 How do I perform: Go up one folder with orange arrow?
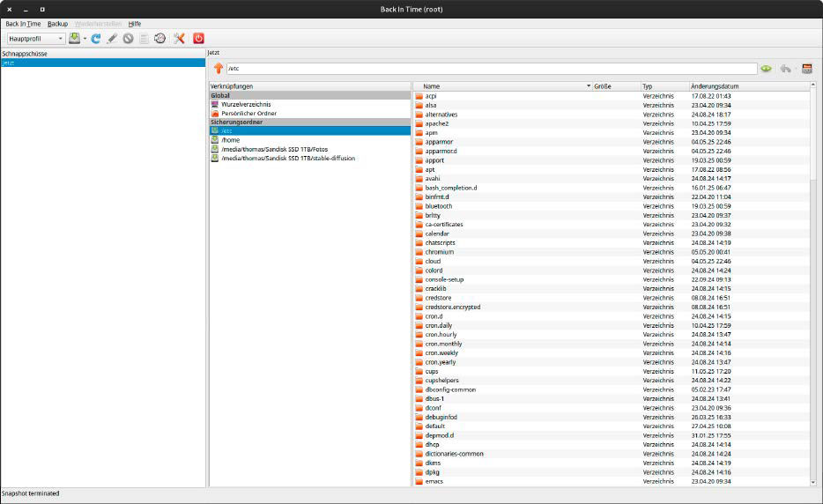[x=218, y=69]
